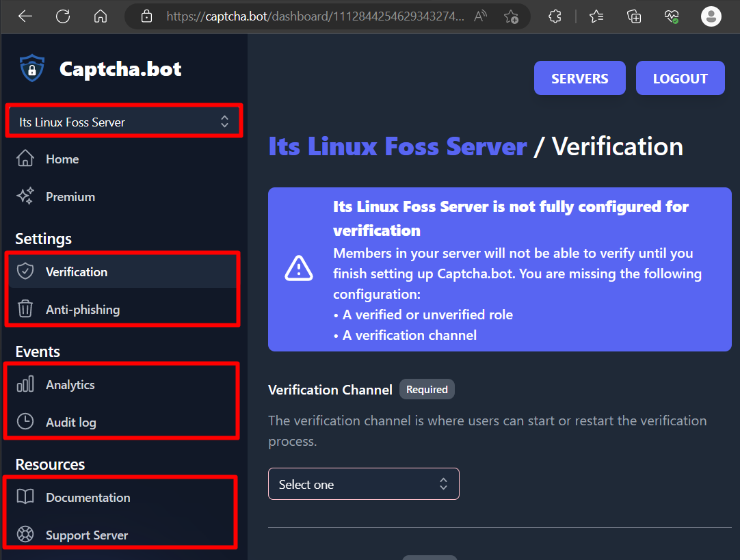Viewport: 740px width, 560px height.
Task: Open browser Collections
Action: 634,16
